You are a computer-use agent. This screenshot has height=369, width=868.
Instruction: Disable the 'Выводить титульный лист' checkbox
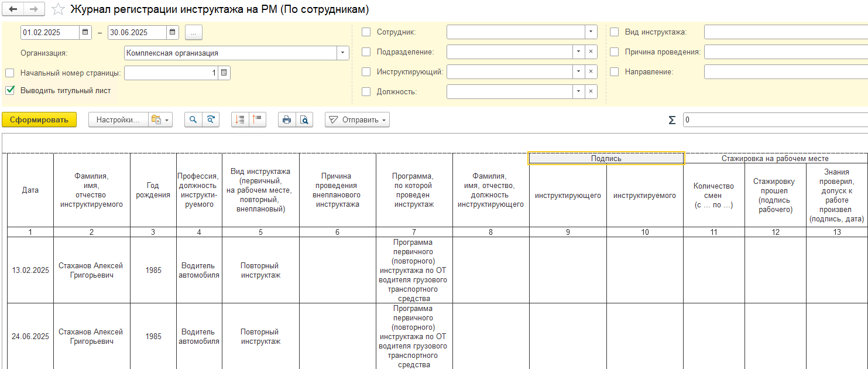pyautogui.click(x=10, y=90)
